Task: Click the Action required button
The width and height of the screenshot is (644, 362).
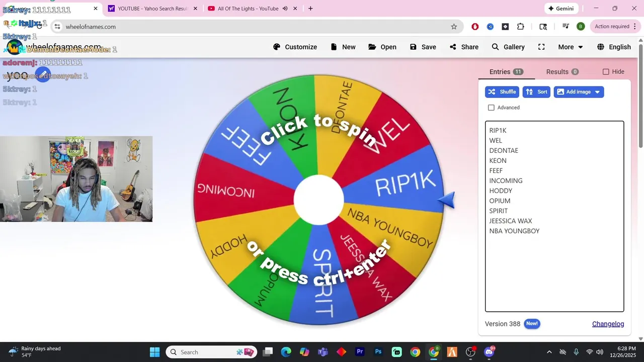Action: tap(615, 27)
